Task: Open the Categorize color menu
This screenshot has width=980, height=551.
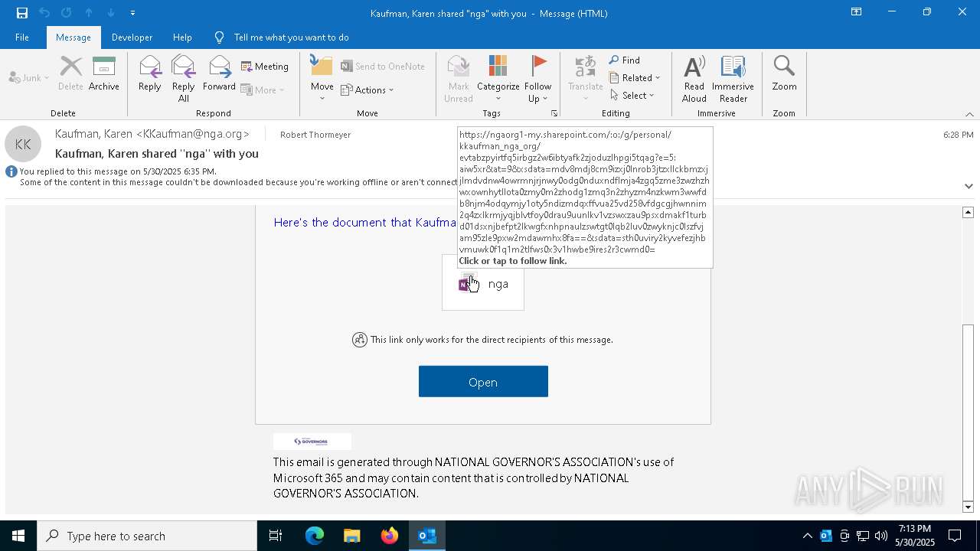Action: 498,79
